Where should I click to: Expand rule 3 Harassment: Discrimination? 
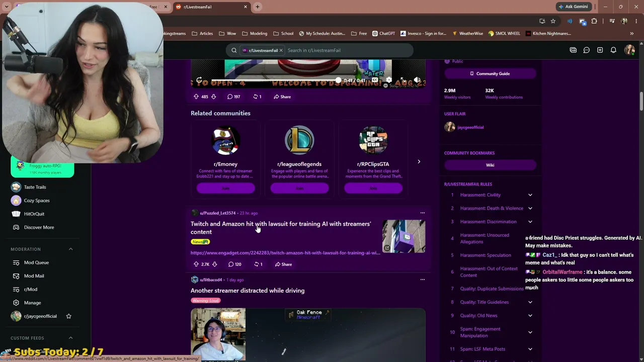[x=530, y=222]
